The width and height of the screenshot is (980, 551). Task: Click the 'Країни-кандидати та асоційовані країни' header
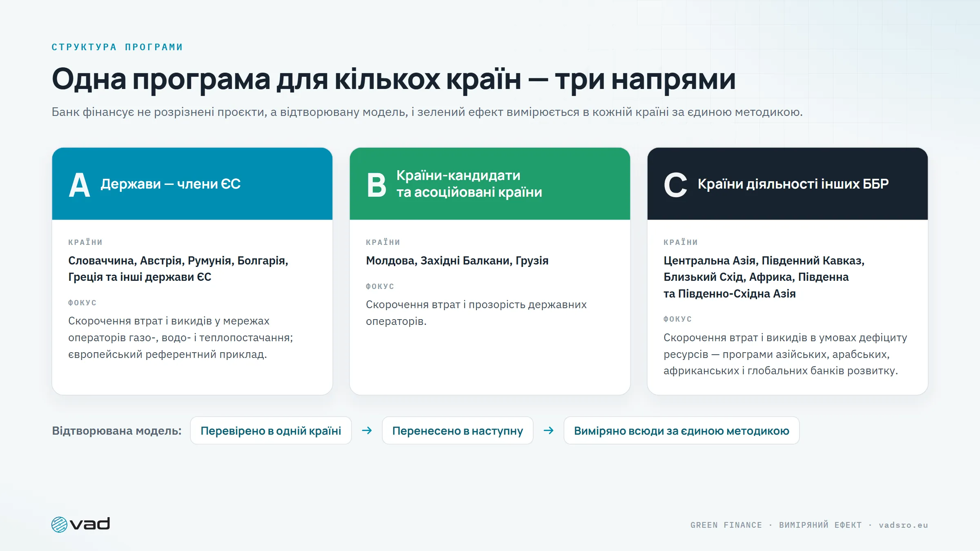(x=490, y=184)
